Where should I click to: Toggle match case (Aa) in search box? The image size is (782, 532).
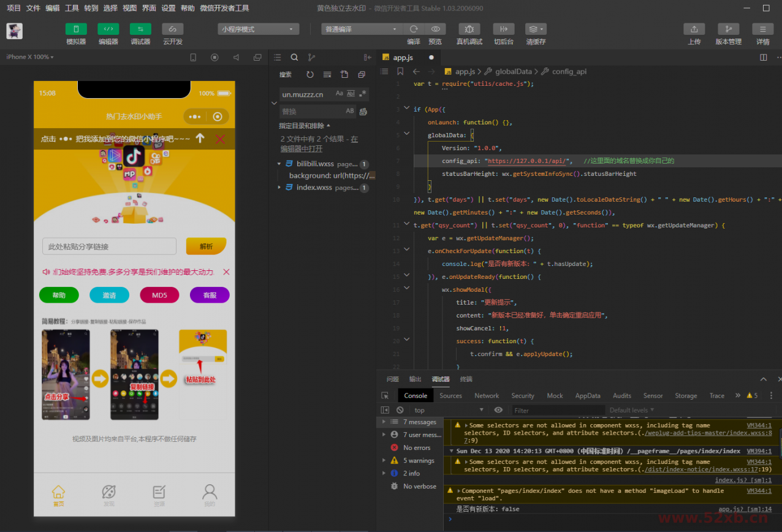pos(339,94)
